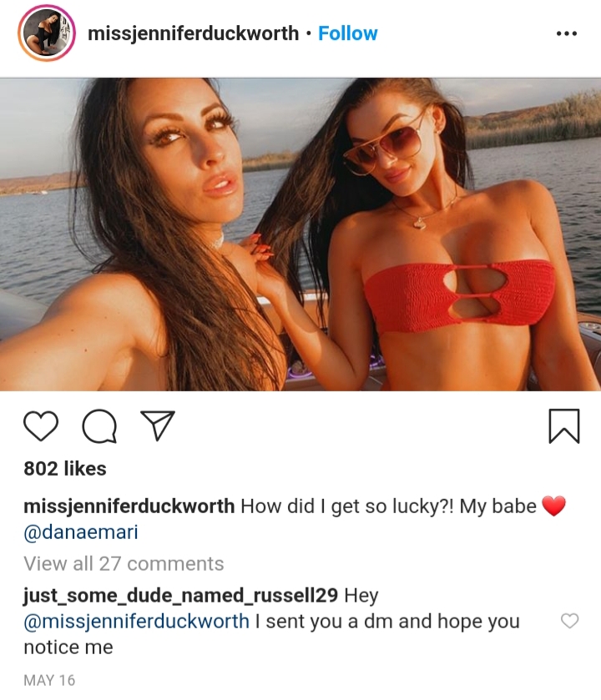The width and height of the screenshot is (601, 700).
Task: View the profile picture story ring
Action: [47, 33]
